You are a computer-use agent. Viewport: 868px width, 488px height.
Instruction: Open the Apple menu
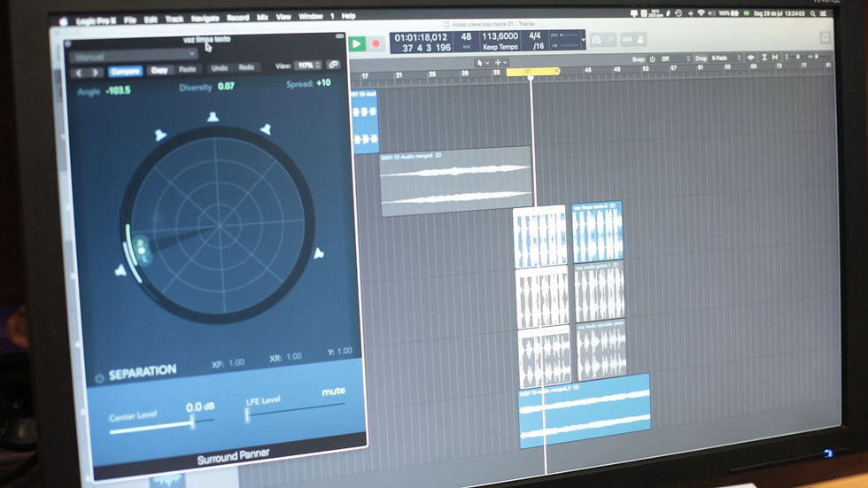click(63, 21)
